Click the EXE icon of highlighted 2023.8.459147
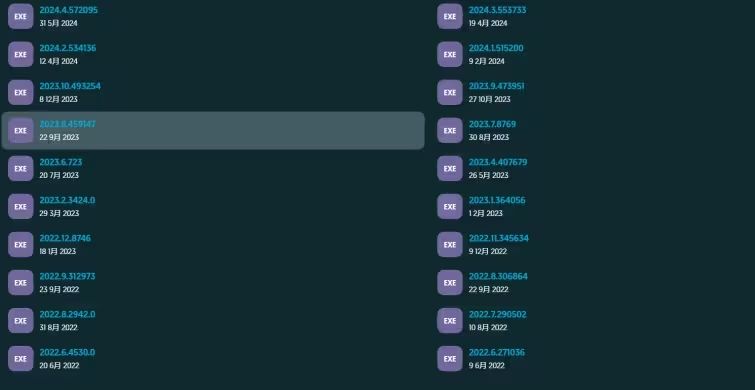 (x=21, y=130)
